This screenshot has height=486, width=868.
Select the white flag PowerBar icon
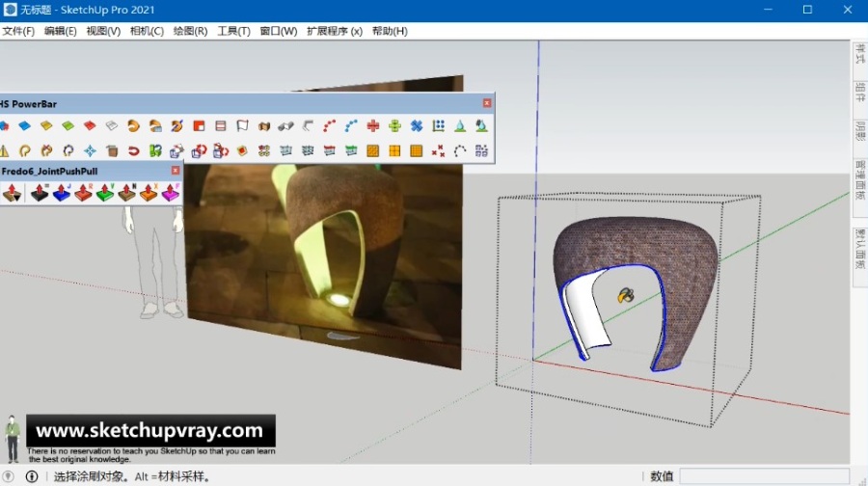point(242,126)
